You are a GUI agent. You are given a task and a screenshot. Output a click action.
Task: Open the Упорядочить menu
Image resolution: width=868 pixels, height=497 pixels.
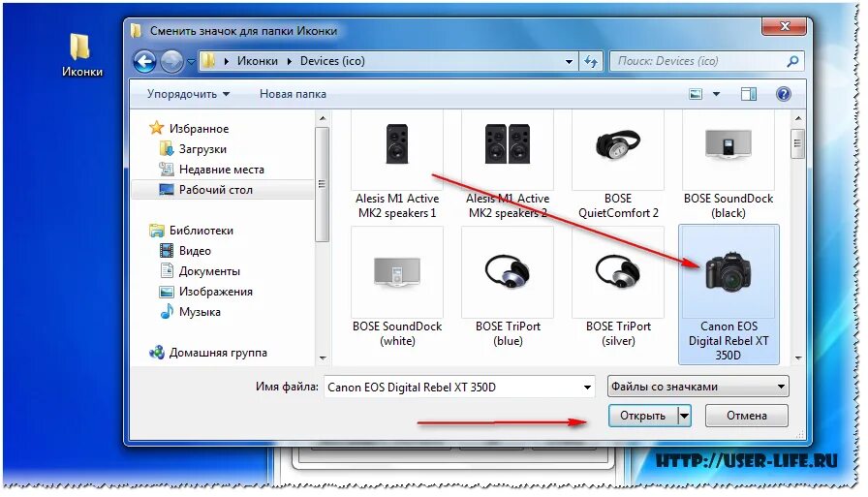pos(188,94)
